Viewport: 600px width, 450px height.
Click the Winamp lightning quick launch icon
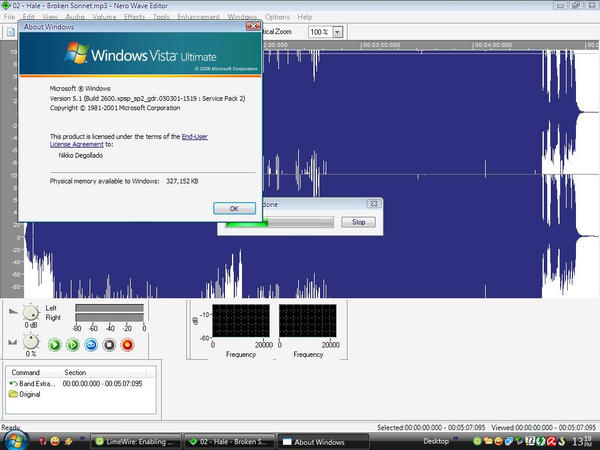[68, 441]
